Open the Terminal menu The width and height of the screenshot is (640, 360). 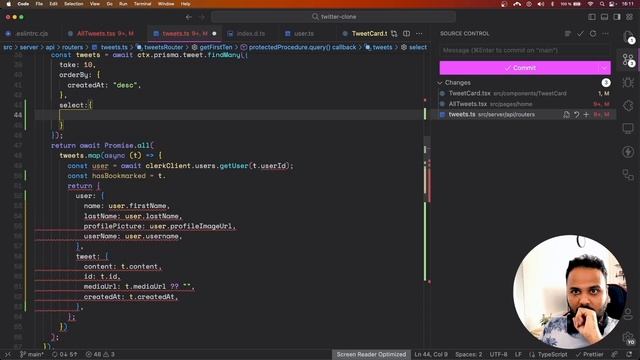(x=142, y=4)
